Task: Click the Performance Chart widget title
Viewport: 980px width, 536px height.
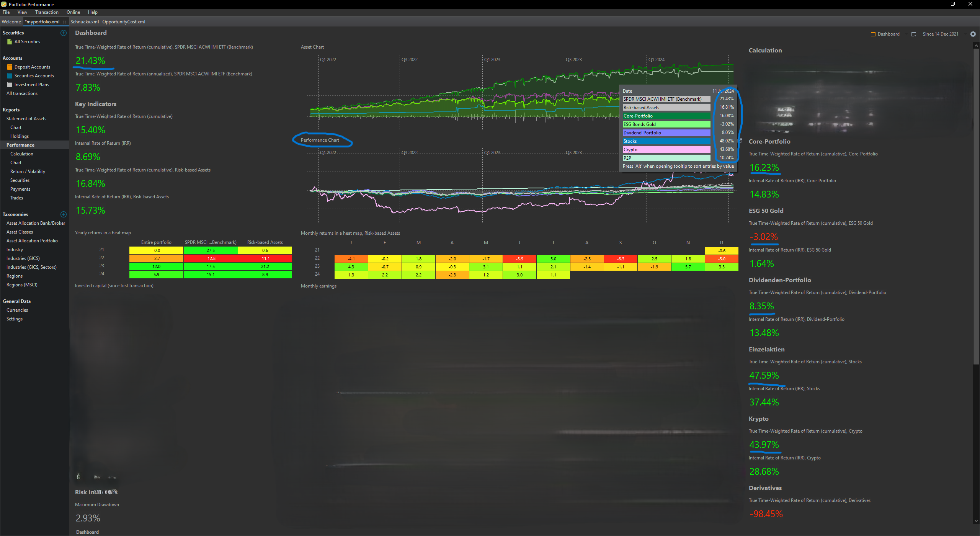Action: point(320,140)
